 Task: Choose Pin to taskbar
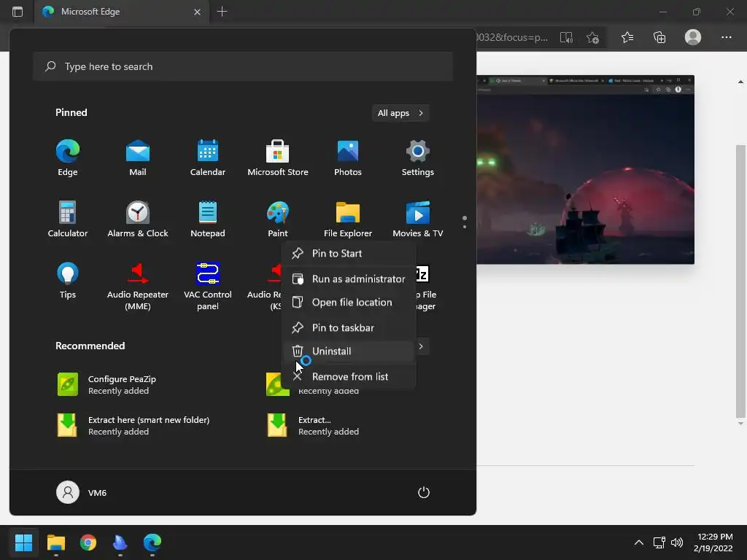[348, 327]
